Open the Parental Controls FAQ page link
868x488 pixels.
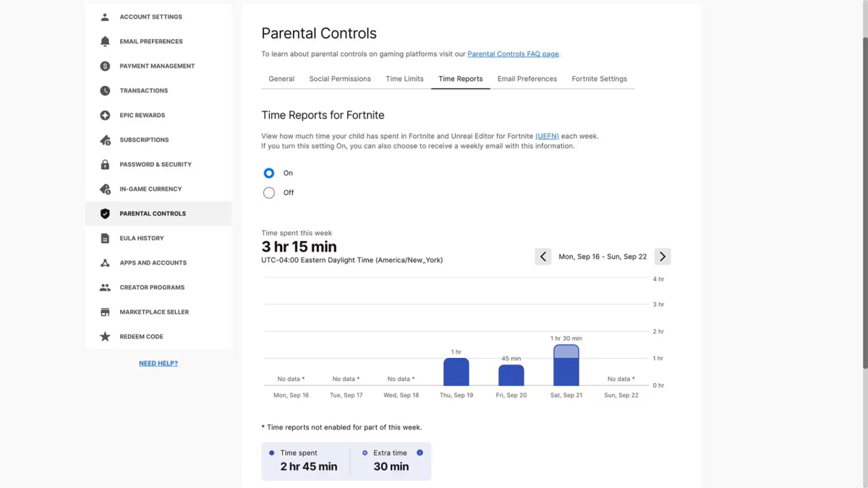point(513,53)
